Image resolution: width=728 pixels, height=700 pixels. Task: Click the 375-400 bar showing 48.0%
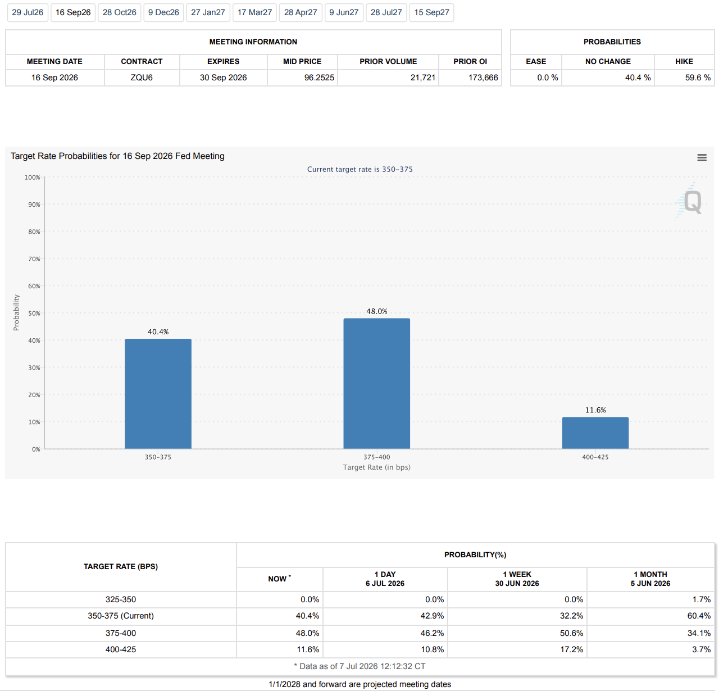click(377, 384)
